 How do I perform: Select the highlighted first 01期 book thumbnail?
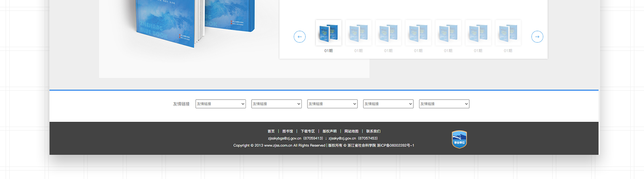tap(328, 33)
